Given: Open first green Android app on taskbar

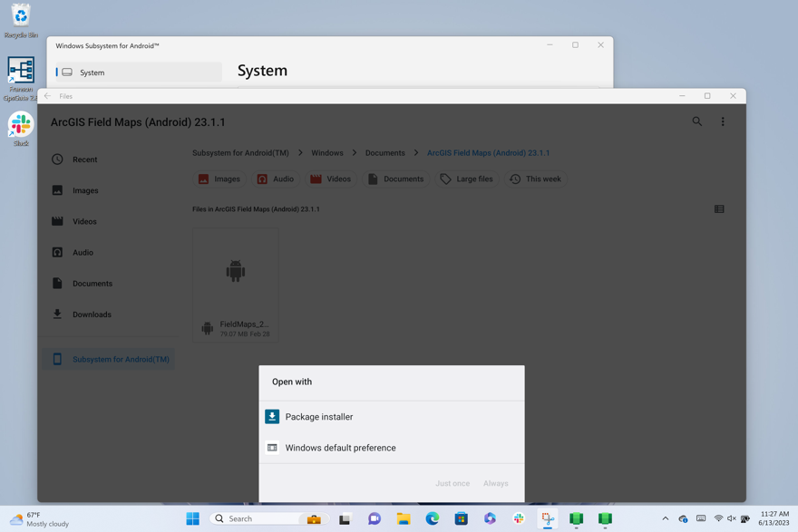Looking at the screenshot, I should pyautogui.click(x=576, y=518).
